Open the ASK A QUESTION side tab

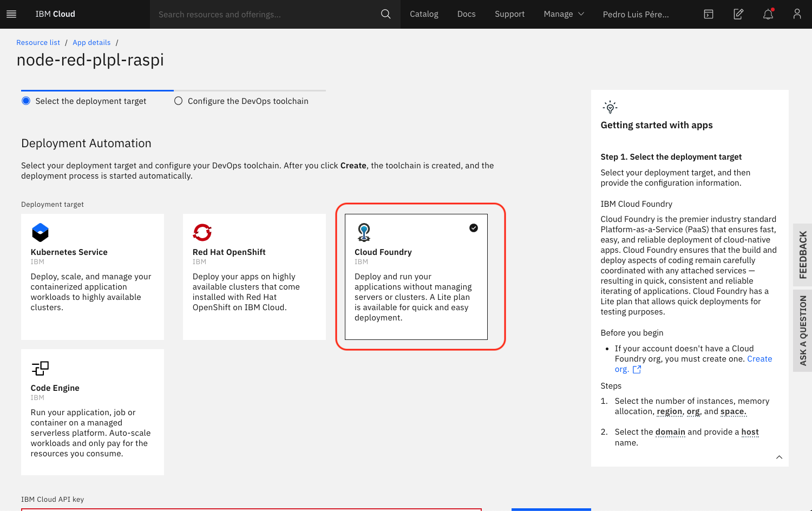(x=803, y=331)
